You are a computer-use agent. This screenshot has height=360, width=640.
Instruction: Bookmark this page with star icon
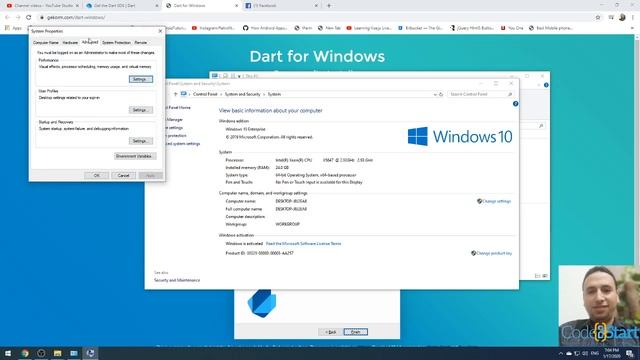pos(598,18)
